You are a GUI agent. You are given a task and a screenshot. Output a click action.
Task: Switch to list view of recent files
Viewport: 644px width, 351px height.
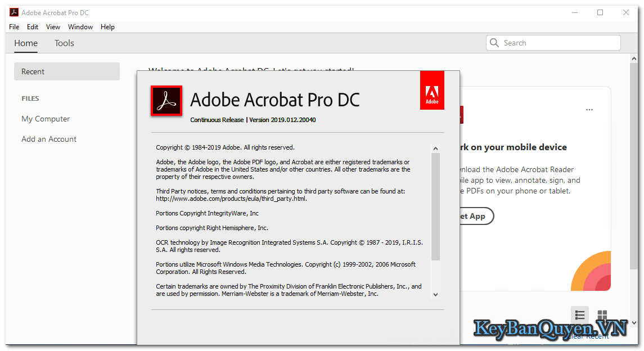[579, 315]
